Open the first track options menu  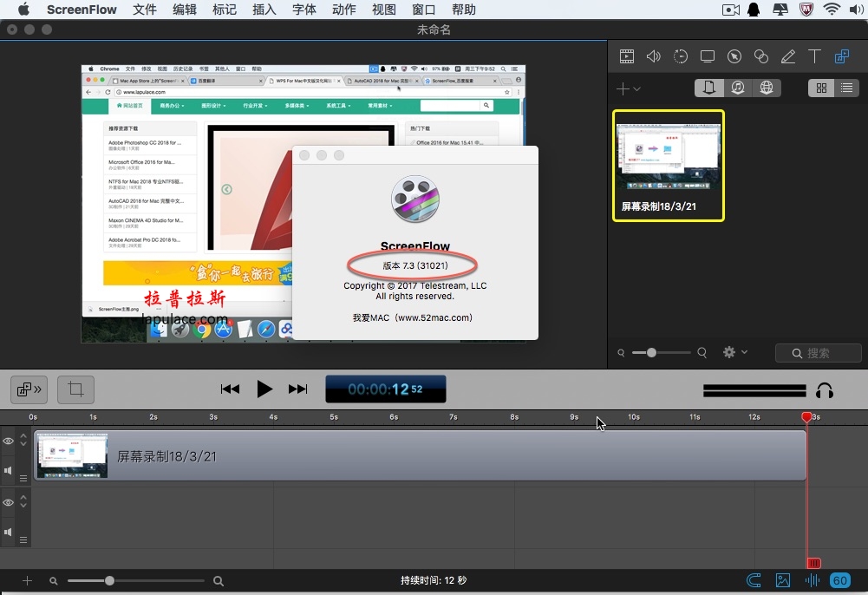click(23, 478)
